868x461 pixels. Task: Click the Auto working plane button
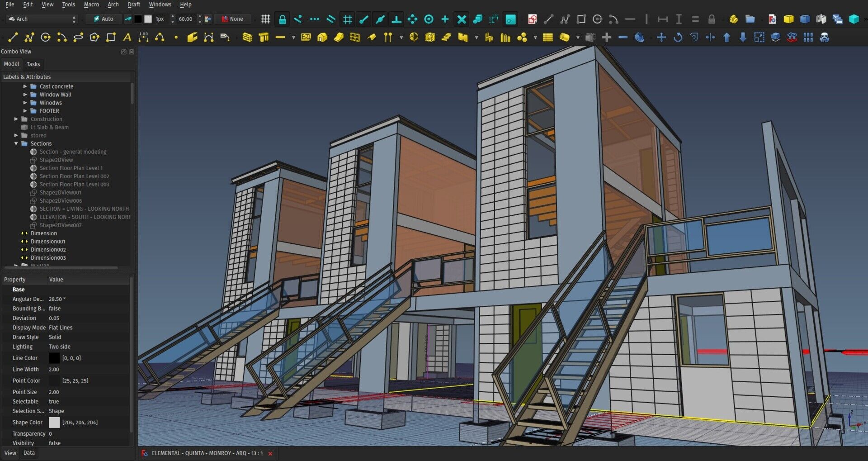[104, 19]
